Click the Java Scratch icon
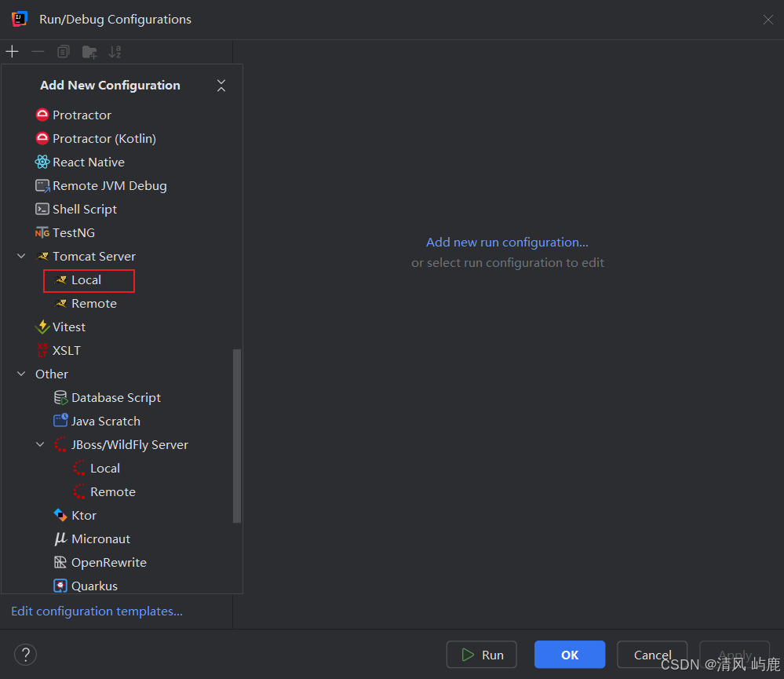The width and height of the screenshot is (784, 679). pos(61,421)
